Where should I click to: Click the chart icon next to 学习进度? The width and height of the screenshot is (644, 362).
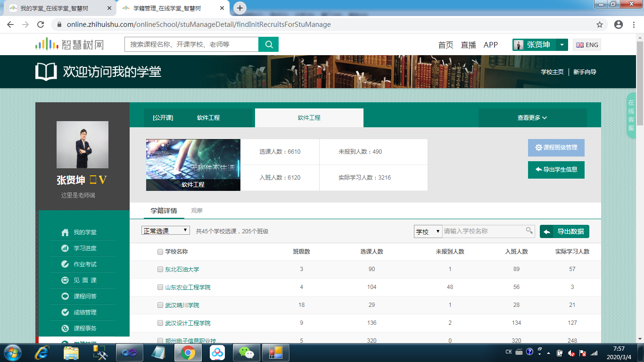point(65,248)
